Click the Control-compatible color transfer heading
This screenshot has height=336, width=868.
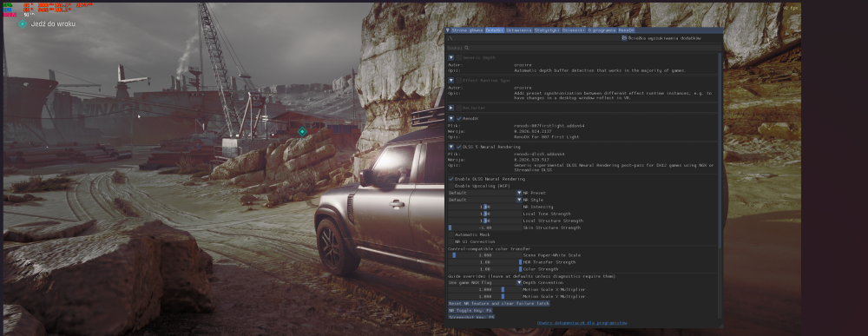(x=489, y=248)
